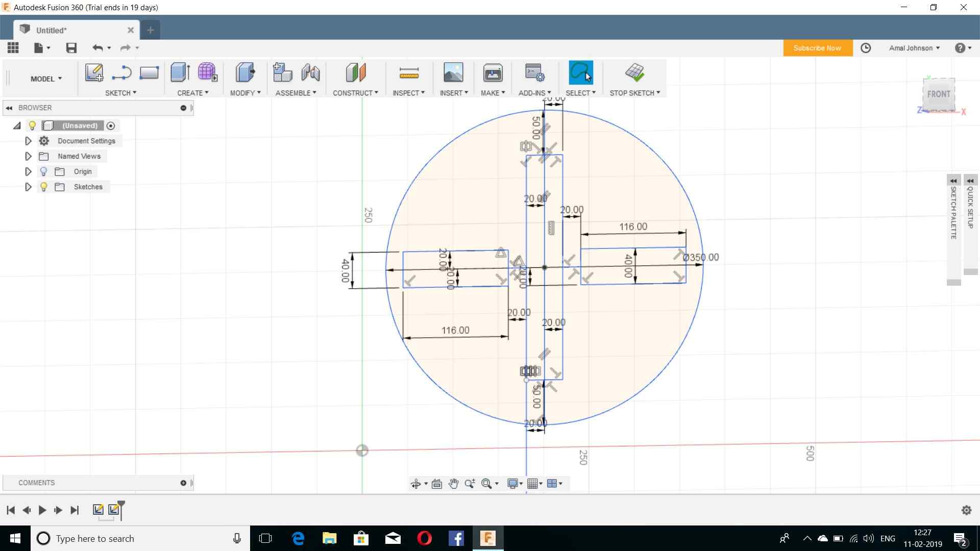Viewport: 980px width, 551px height.
Task: Click the Press Pull modify icon
Action: point(245,72)
